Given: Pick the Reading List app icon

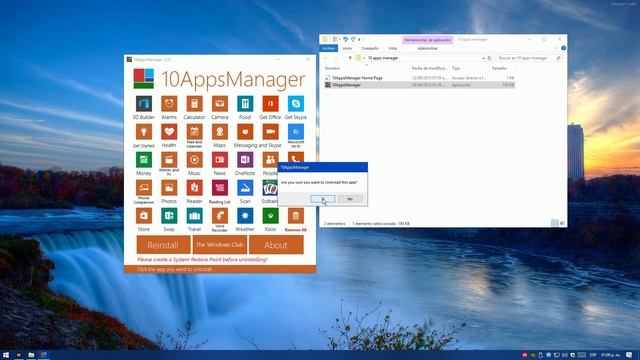Looking at the screenshot, I should click(220, 188).
